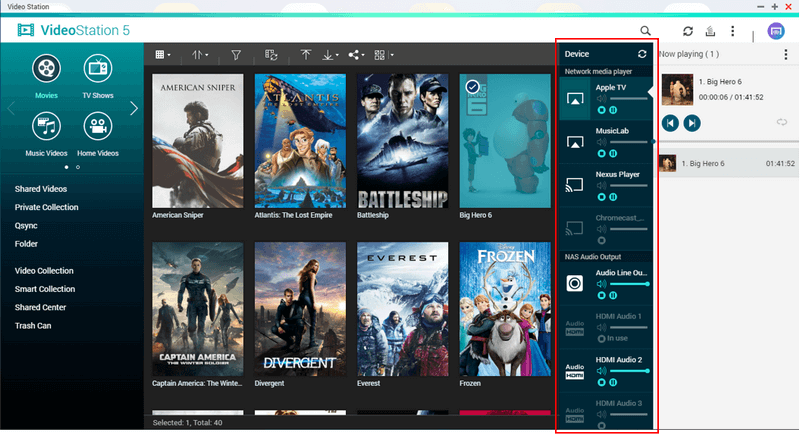Open the header upload/background task icon

click(710, 31)
